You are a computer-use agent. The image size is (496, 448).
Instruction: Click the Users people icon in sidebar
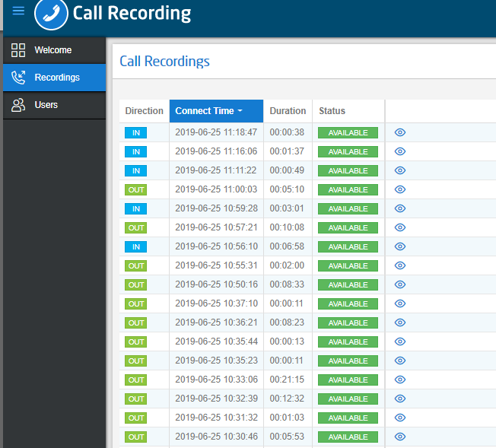18,105
